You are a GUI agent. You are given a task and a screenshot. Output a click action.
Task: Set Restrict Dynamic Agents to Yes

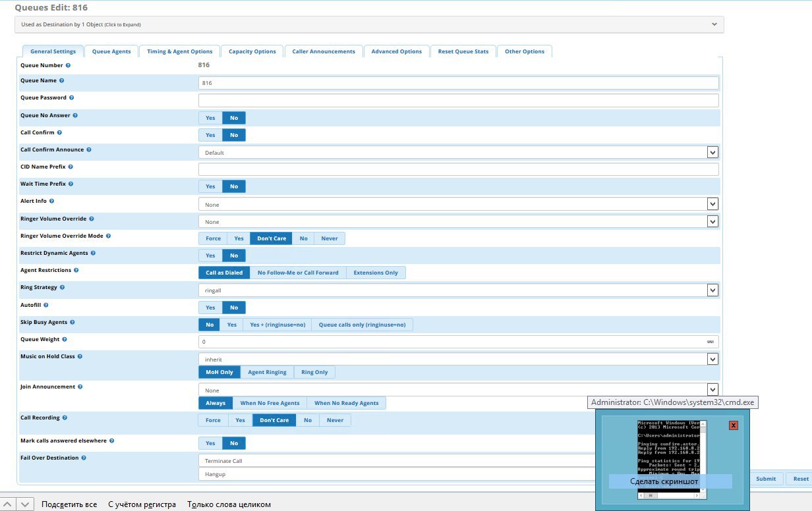point(210,255)
